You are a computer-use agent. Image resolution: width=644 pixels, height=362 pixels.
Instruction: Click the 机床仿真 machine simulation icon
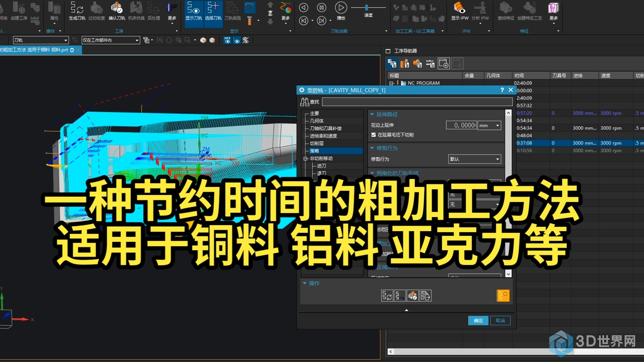(x=136, y=11)
